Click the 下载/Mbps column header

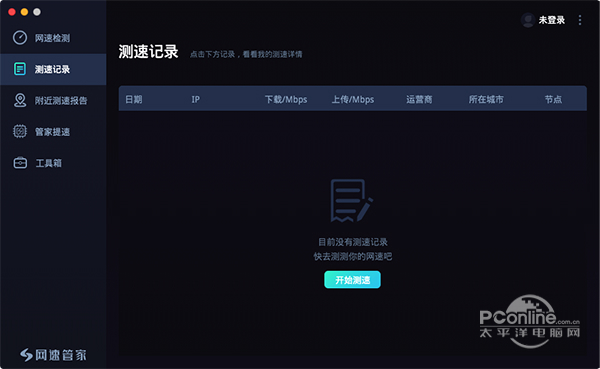pyautogui.click(x=286, y=100)
